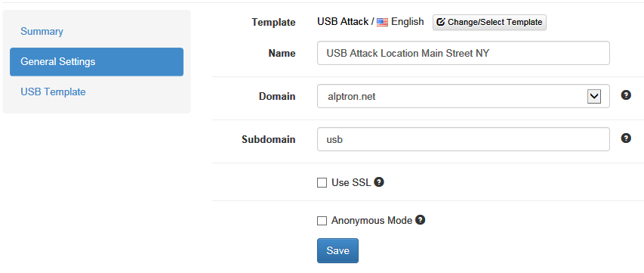Click the US flag language icon

(382, 22)
